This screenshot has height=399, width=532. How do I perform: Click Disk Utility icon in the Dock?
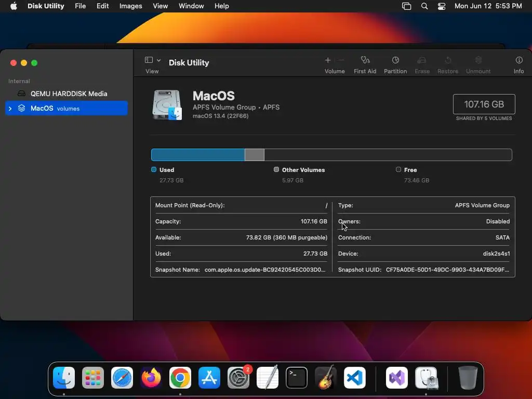pos(426,378)
